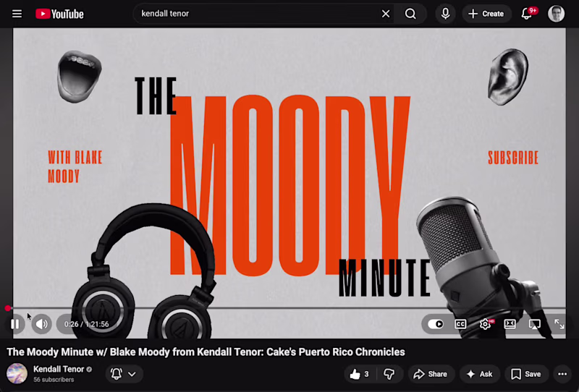Viewport: 579px width, 392px height.
Task: Clear the search box text
Action: pyautogui.click(x=386, y=14)
